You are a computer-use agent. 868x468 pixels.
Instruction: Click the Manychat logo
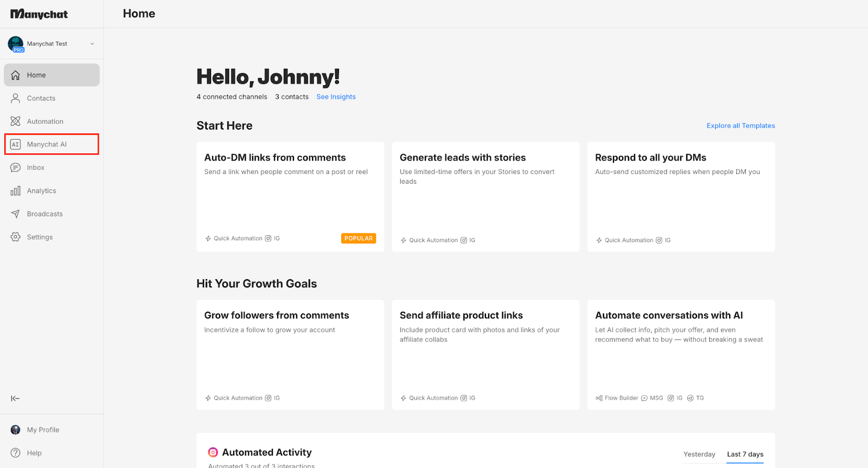[39, 14]
